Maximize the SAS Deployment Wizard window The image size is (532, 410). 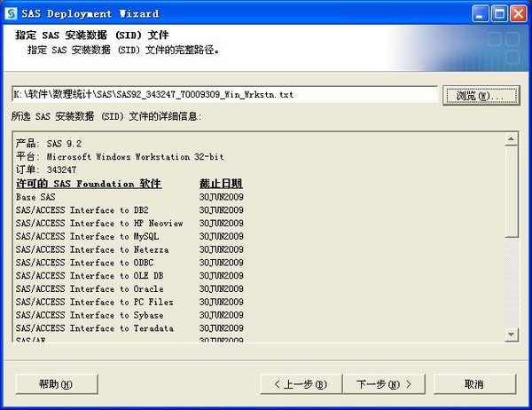click(499, 14)
